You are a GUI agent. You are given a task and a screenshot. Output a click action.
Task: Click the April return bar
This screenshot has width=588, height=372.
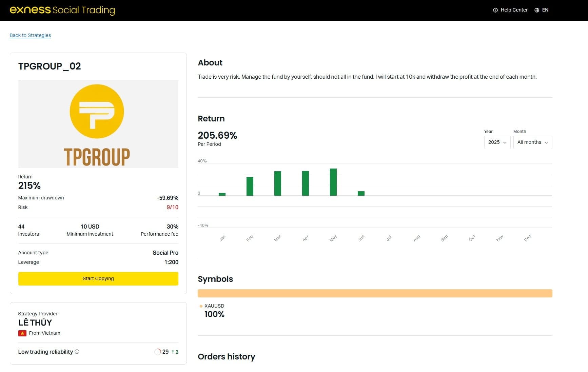[x=306, y=183]
